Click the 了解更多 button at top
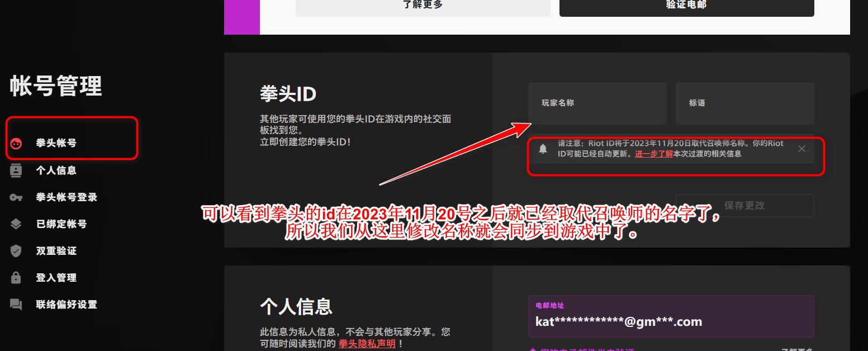This screenshot has height=351, width=868. click(423, 4)
